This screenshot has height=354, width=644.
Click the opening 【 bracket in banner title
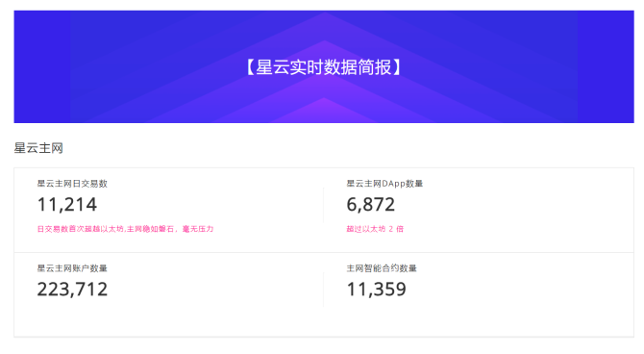250,67
